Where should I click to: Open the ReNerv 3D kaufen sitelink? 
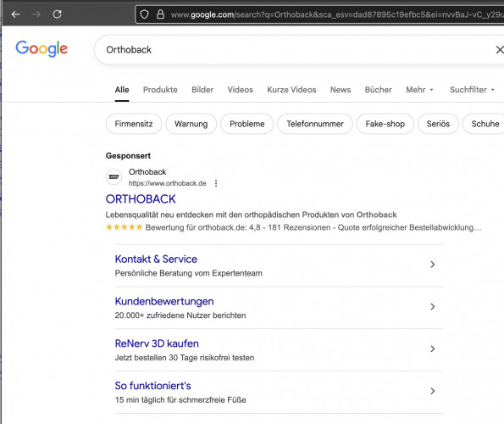[157, 343]
